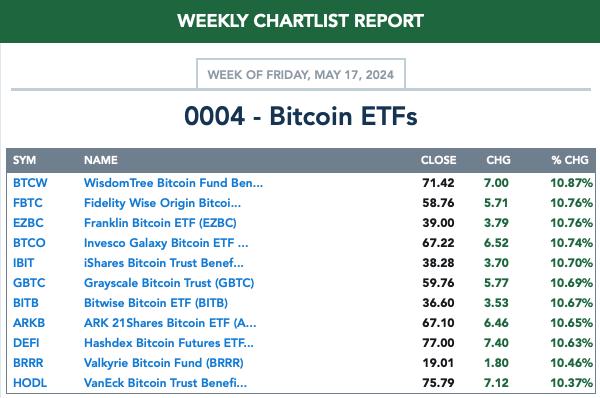600x398 pixels.
Task: Open Valkyrie Bitcoin Fund (BRRR) link
Action: tap(163, 363)
